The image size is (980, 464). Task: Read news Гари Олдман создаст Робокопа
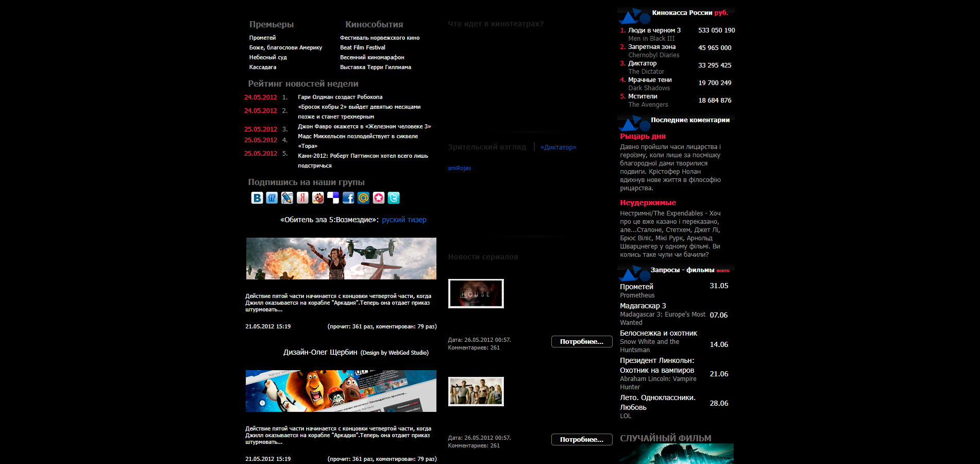[x=340, y=97]
